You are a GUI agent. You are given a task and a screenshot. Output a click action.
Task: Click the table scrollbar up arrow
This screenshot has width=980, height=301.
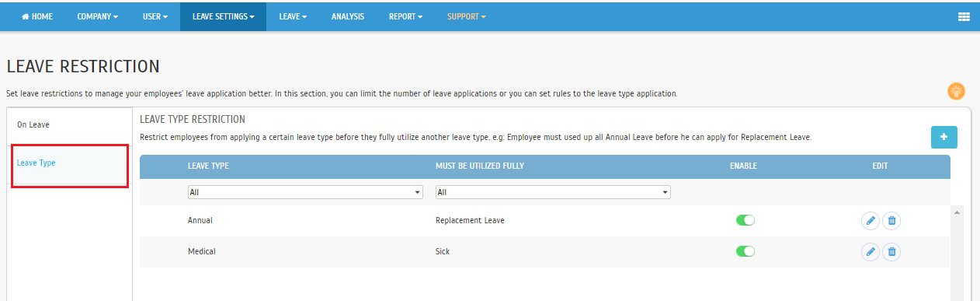pyautogui.click(x=957, y=212)
